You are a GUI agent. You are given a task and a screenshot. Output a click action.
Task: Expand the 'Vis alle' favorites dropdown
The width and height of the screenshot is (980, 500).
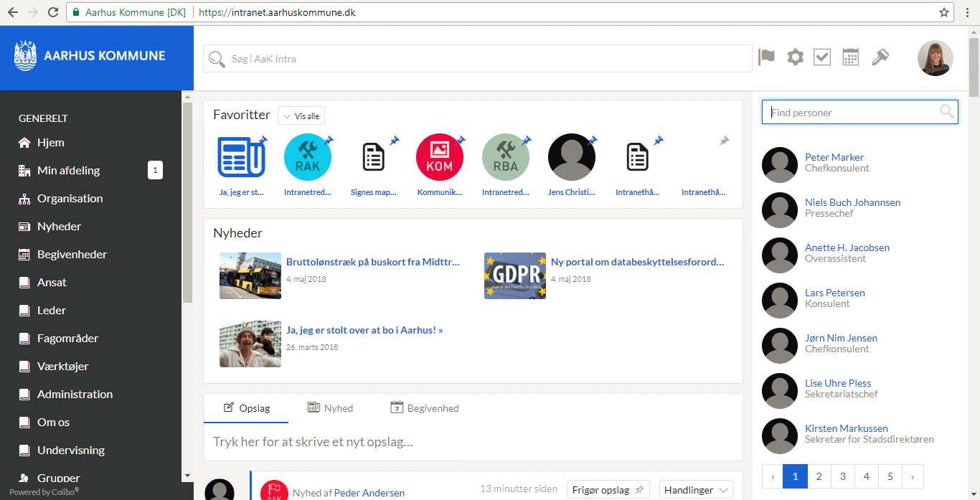point(301,116)
